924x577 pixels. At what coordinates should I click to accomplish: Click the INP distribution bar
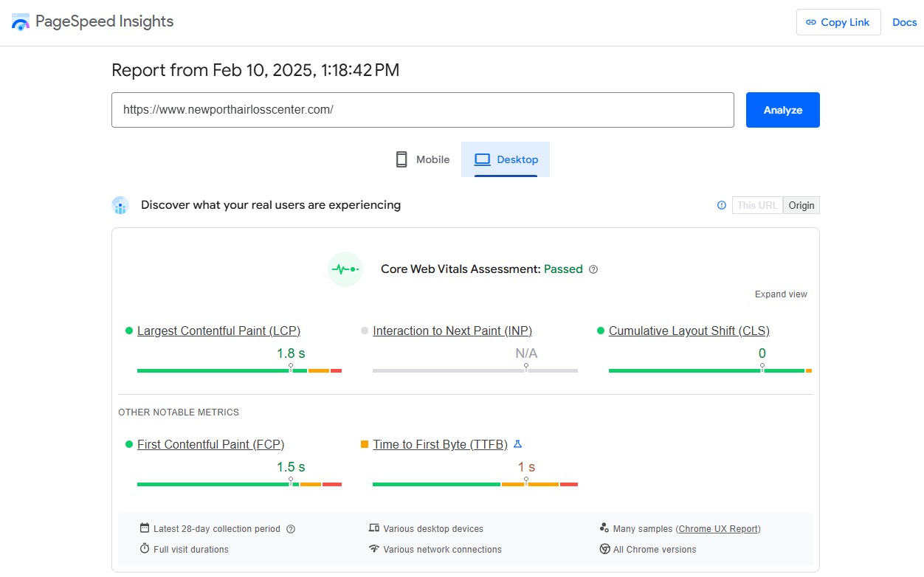(475, 370)
